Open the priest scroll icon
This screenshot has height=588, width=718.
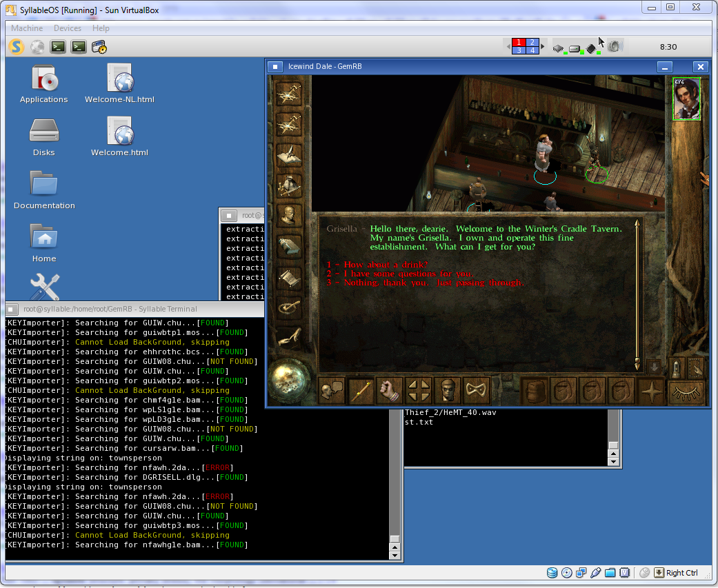coord(289,277)
